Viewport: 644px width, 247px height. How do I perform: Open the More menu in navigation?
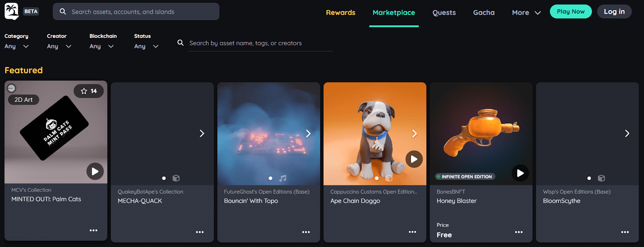pyautogui.click(x=526, y=12)
